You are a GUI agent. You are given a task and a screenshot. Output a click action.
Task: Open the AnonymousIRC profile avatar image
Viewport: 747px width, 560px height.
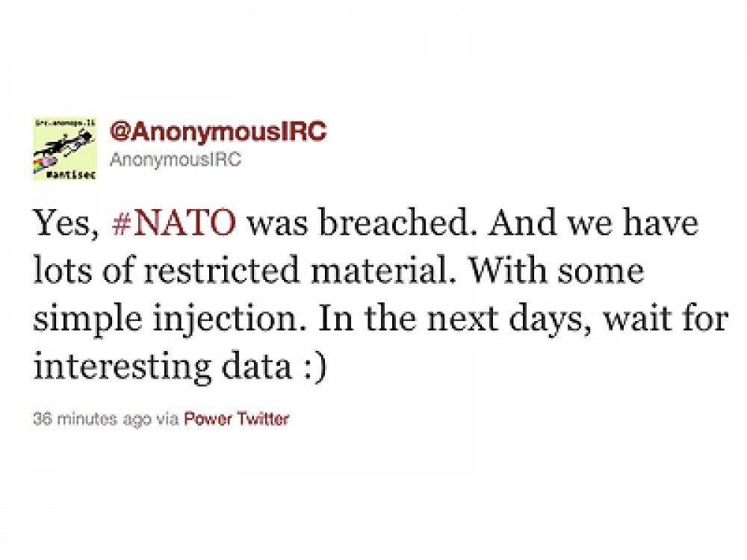pos(65,148)
